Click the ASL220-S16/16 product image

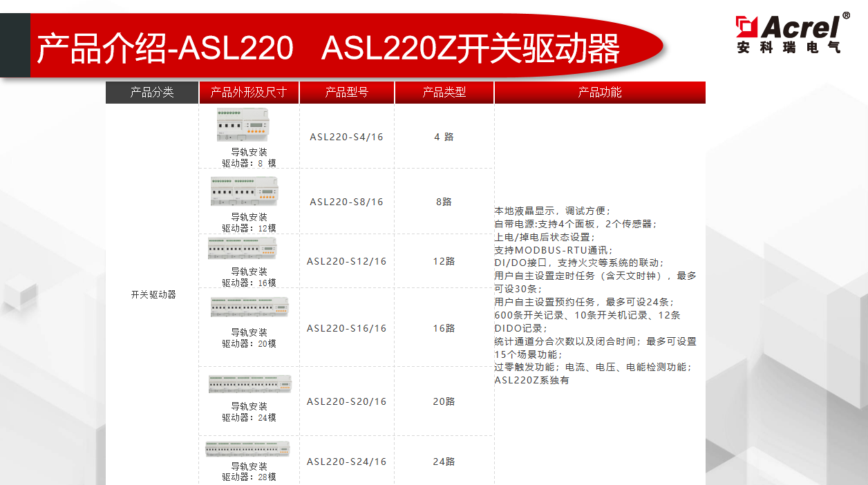(249, 307)
